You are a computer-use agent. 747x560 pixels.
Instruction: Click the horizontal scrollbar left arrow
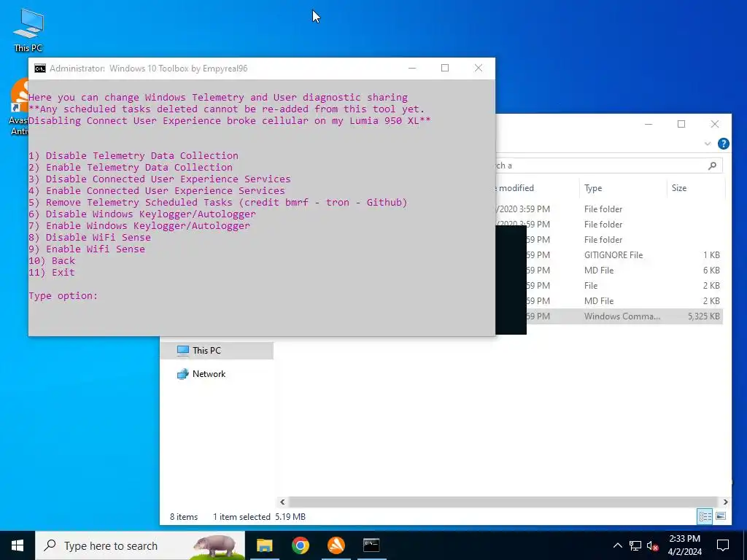click(x=282, y=502)
